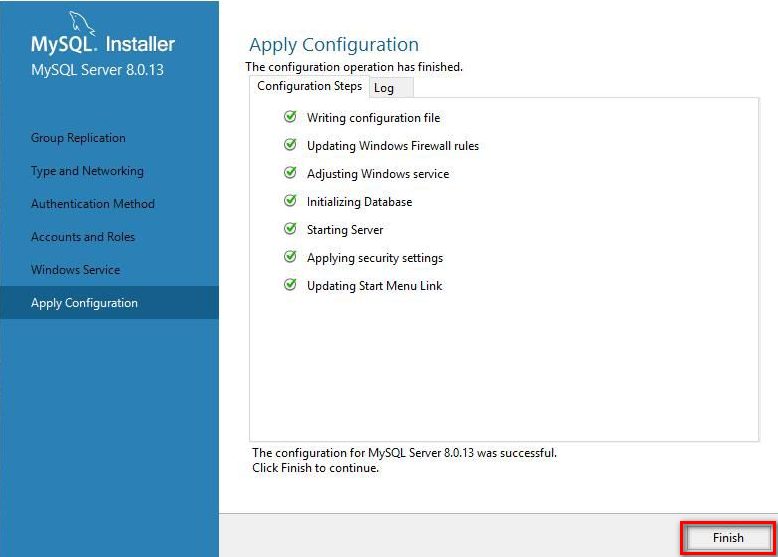Screen dimensions: 778x557
Task: Click the 'Writing configuration file' step text
Action: tap(373, 118)
